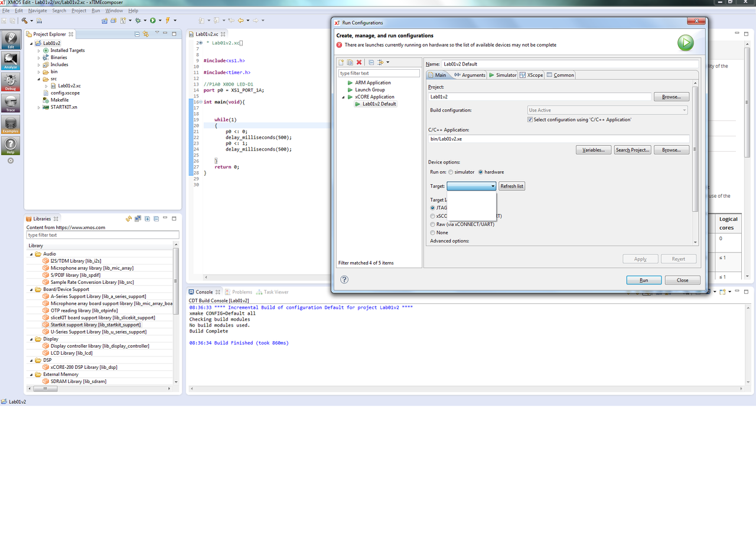Toggle Link with Editor in Project Explorer
Image resolution: width=756 pixels, height=533 pixels.
[x=145, y=34]
